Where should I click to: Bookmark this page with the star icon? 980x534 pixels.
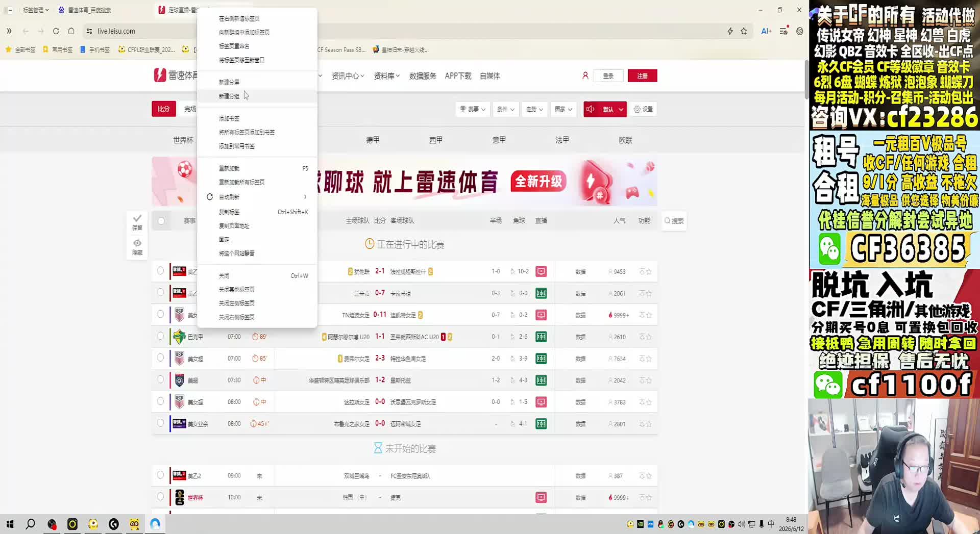(x=744, y=31)
